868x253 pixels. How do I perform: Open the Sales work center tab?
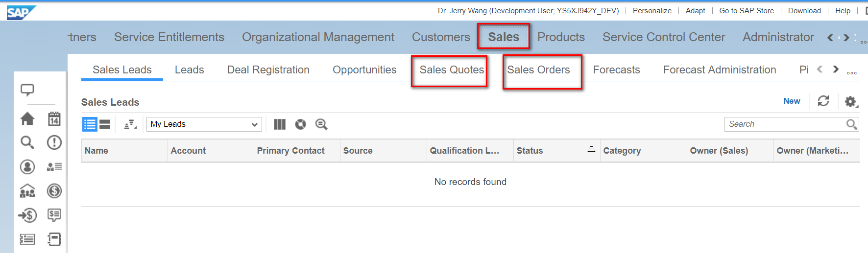(504, 37)
